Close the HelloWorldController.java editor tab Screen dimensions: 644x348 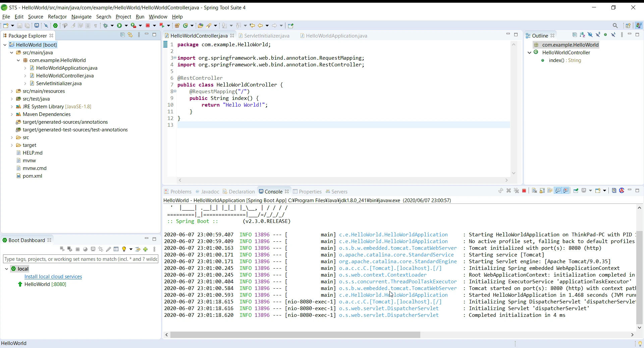(232, 36)
